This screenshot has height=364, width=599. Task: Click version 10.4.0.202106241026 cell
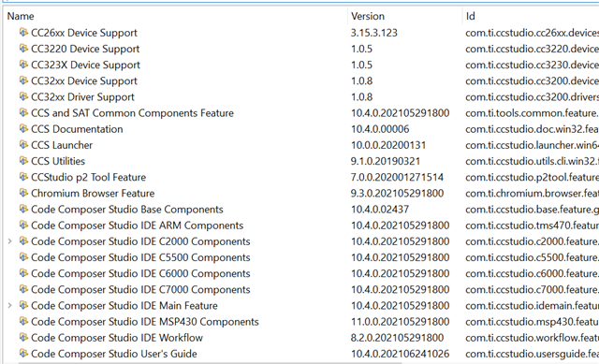pyautogui.click(x=400, y=354)
